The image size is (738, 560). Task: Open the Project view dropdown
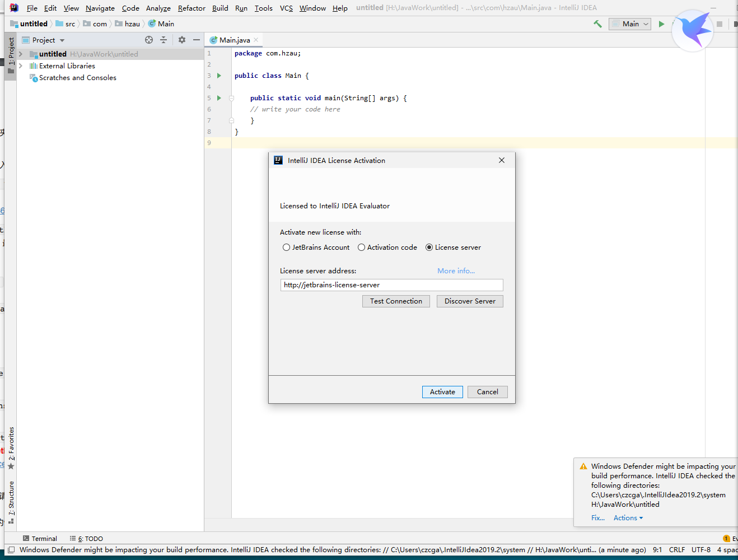point(62,40)
